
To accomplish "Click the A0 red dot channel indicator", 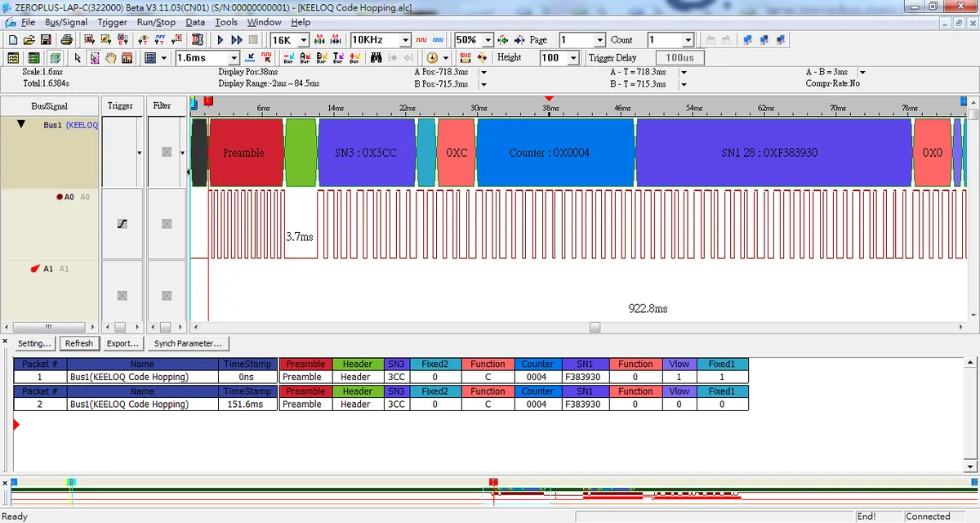I will (59, 197).
